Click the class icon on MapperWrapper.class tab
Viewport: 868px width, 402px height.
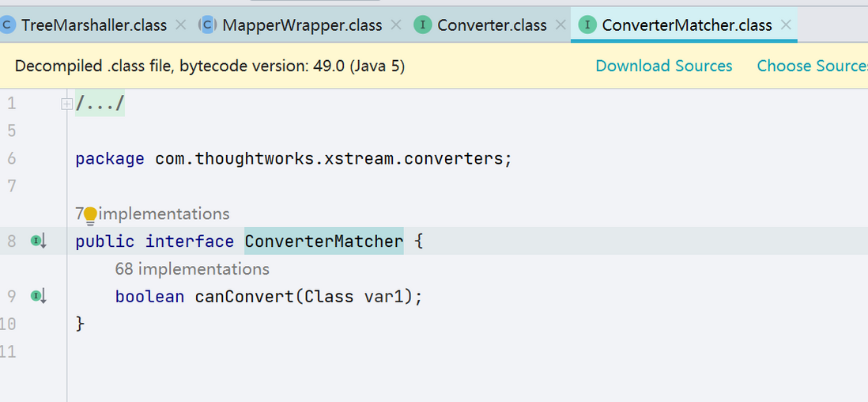click(x=208, y=25)
